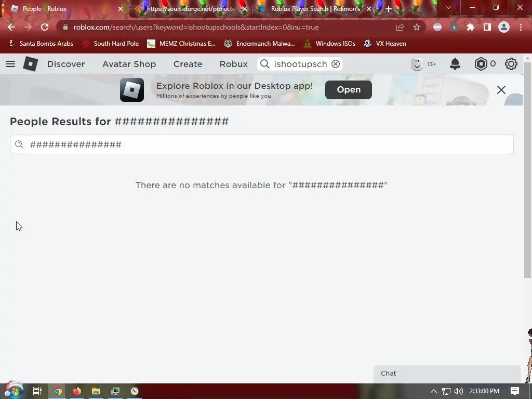Bookmark this page with the star
532x399 pixels.
click(417, 27)
